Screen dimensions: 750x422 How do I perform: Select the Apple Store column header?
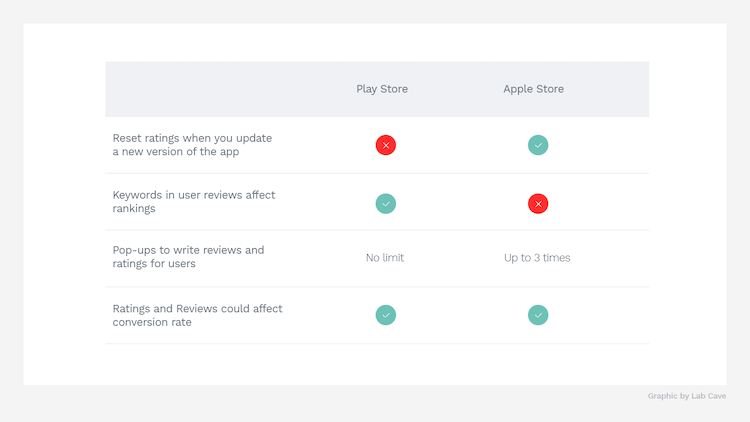pyautogui.click(x=533, y=89)
